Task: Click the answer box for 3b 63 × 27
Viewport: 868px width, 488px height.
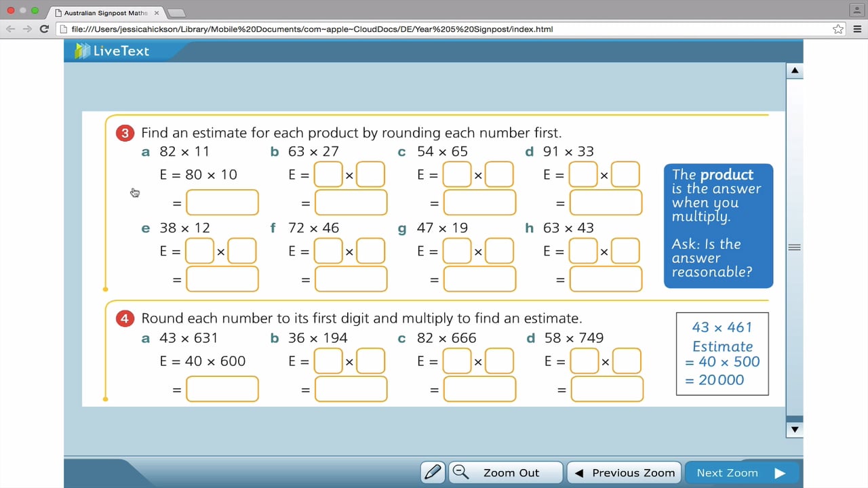Action: [351, 203]
